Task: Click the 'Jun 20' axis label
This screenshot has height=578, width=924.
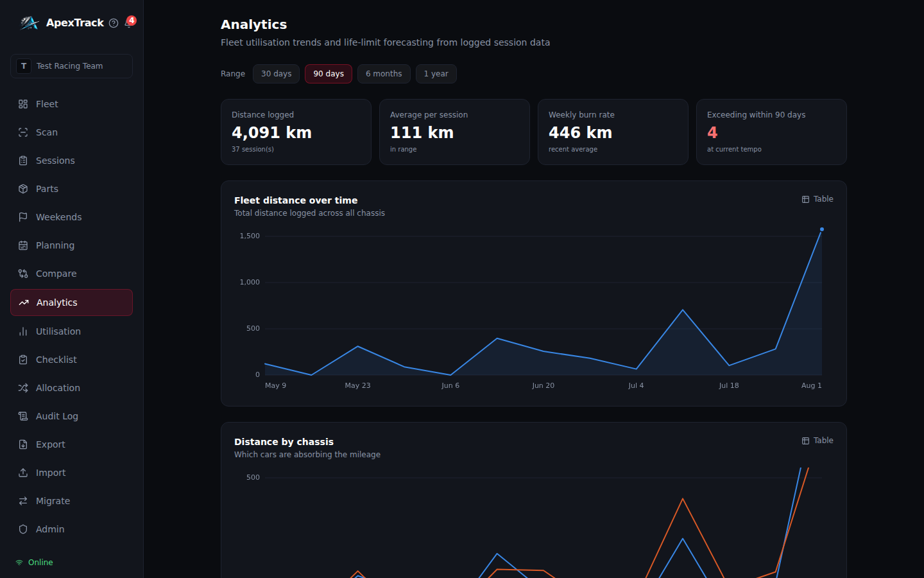Action: (543, 385)
